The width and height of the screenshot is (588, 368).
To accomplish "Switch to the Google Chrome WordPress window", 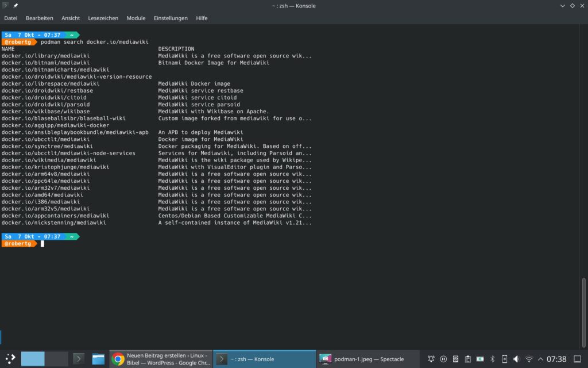I will pyautogui.click(x=161, y=359).
